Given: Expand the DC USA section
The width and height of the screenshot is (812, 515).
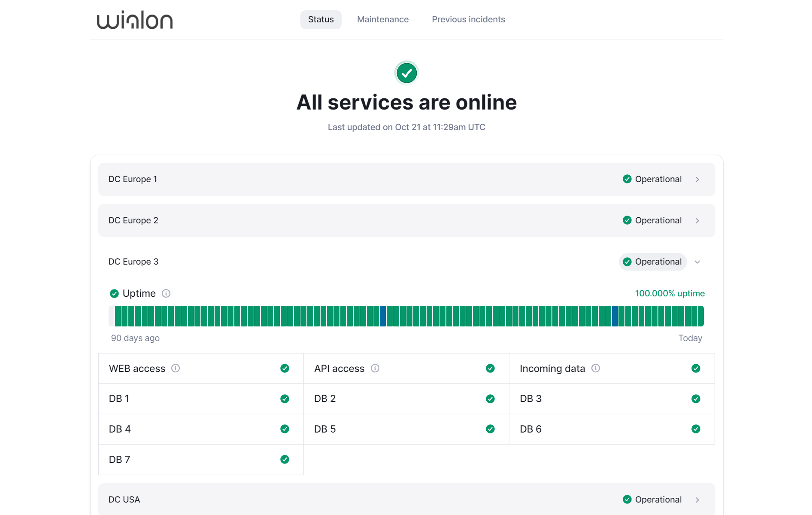Looking at the screenshot, I should coord(697,500).
